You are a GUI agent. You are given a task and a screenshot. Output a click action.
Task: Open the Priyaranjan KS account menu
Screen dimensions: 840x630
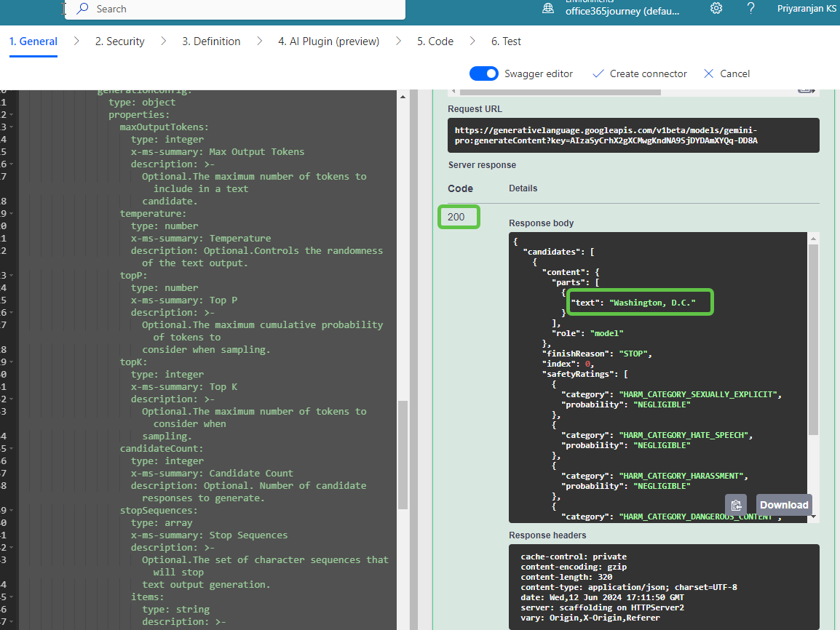pos(807,9)
